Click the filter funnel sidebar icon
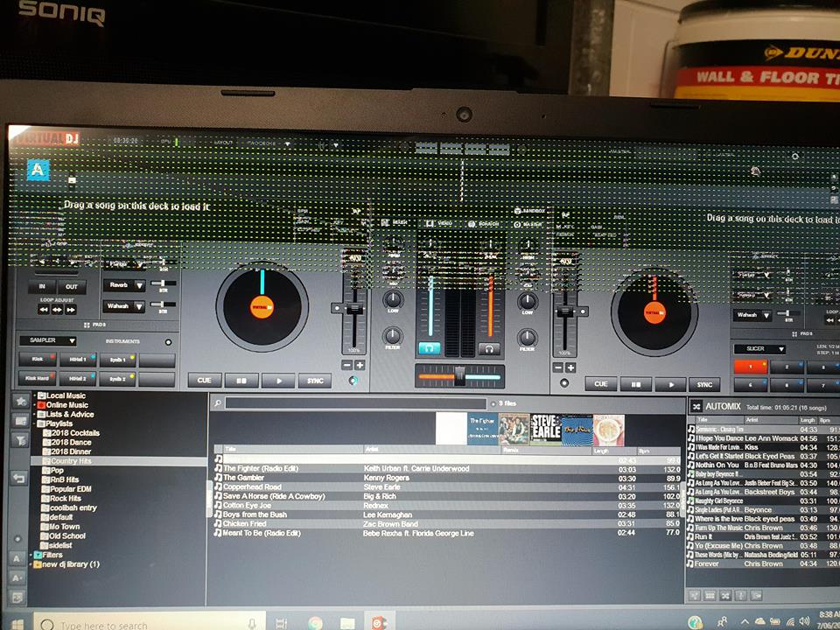The height and width of the screenshot is (630, 840). (x=20, y=440)
